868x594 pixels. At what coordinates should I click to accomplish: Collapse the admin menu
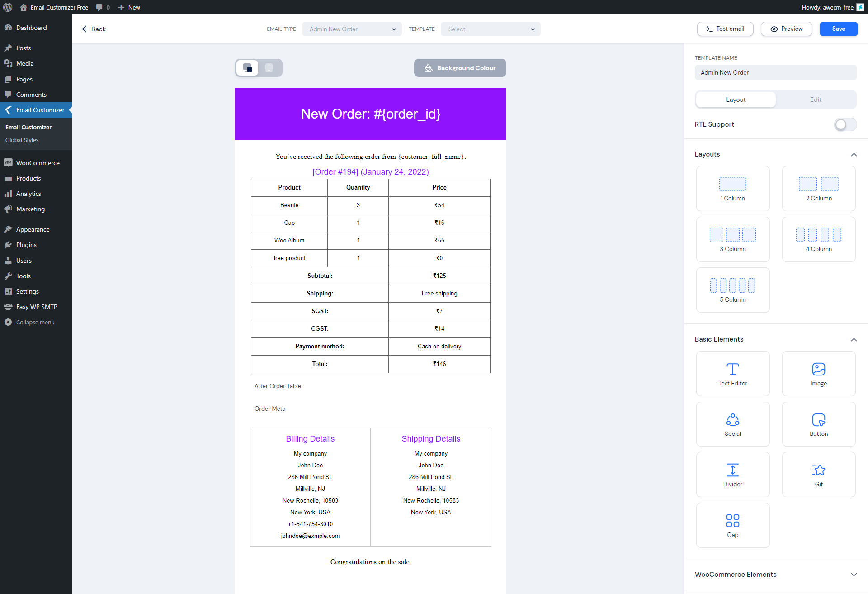[36, 322]
